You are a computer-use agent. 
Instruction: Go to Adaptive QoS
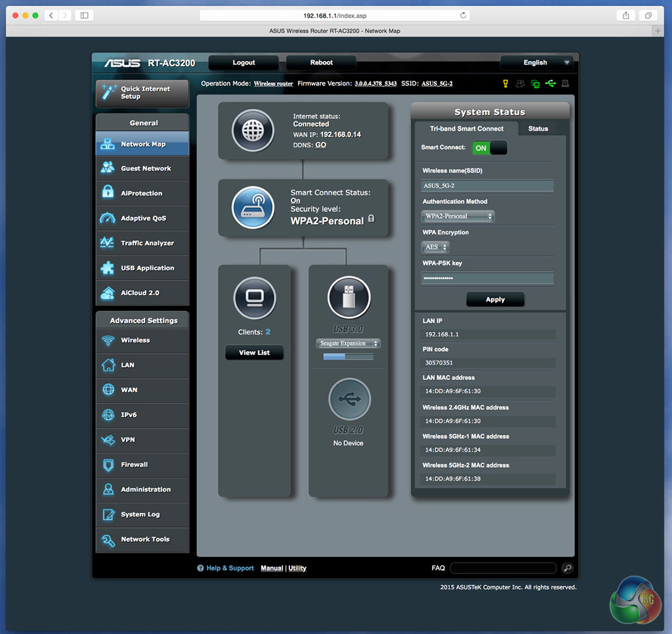142,218
